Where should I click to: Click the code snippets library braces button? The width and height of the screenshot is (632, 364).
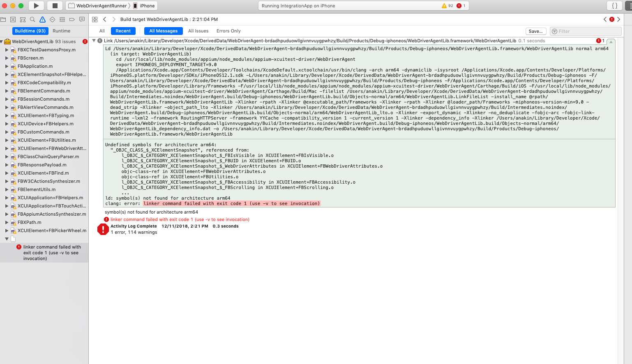tap(615, 6)
